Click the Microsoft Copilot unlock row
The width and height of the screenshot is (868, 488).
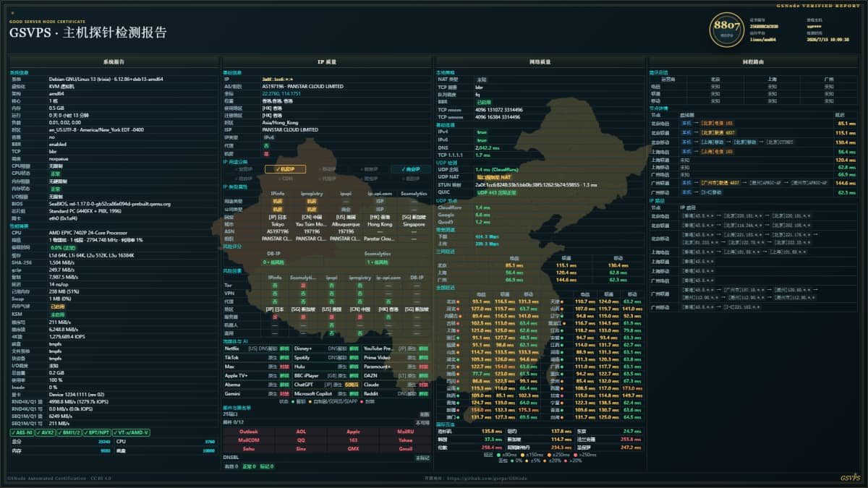point(326,394)
